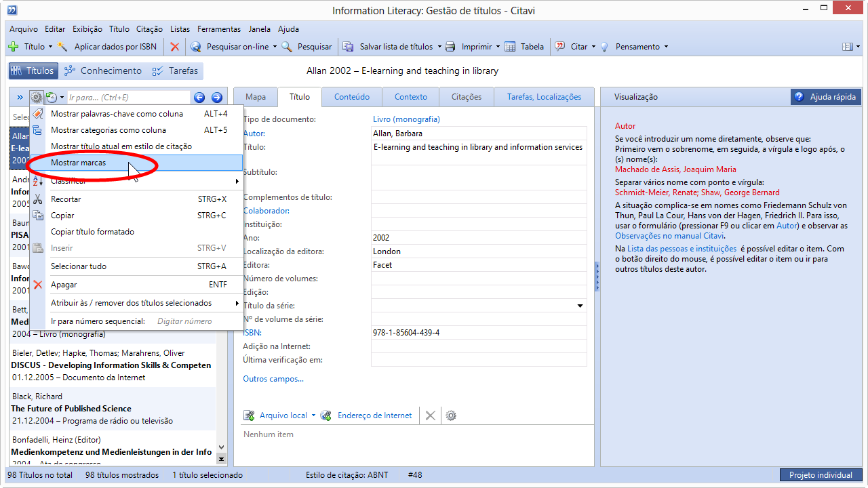Click the Livro (monografia) document type link

406,119
